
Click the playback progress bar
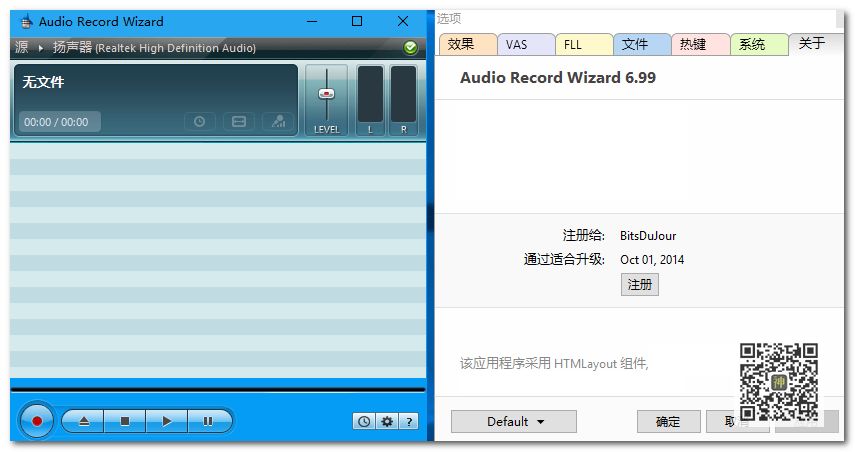[x=218, y=389]
